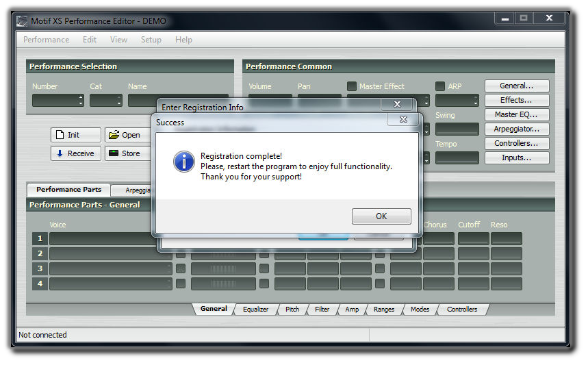
Task: Open the Help menu
Action: 183,40
